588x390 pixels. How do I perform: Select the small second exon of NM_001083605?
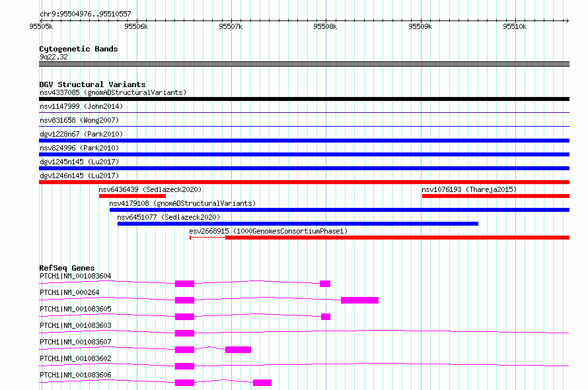click(326, 317)
